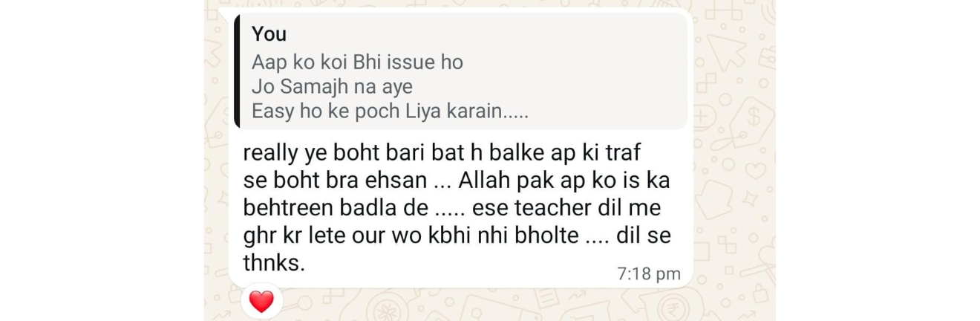The width and height of the screenshot is (980, 321).
Task: Click the black bar of quoted reply
Action: [x=236, y=72]
